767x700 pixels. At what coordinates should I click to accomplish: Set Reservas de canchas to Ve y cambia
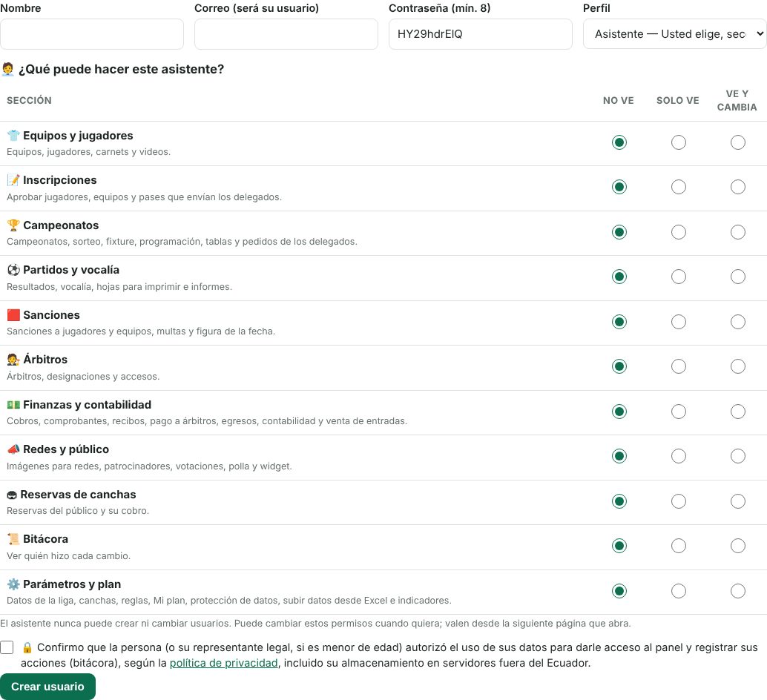pos(737,501)
